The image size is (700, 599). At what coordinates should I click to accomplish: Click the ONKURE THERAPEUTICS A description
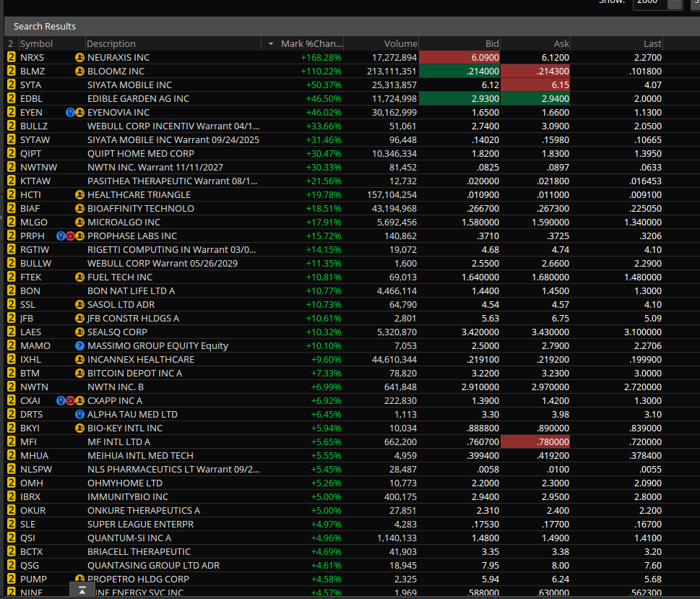[x=144, y=511]
